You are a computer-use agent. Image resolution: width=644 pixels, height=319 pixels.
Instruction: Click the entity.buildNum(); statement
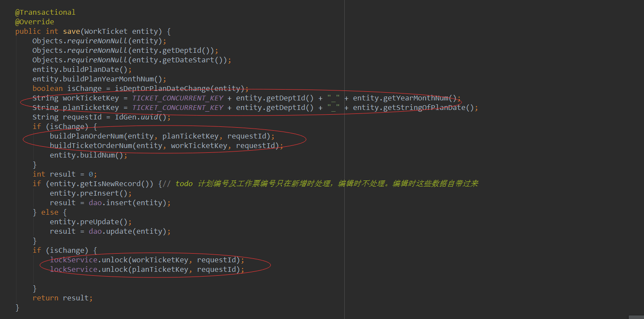point(89,155)
